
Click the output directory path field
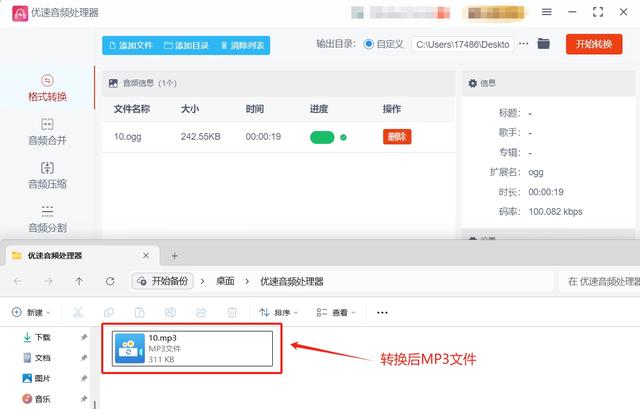[462, 44]
